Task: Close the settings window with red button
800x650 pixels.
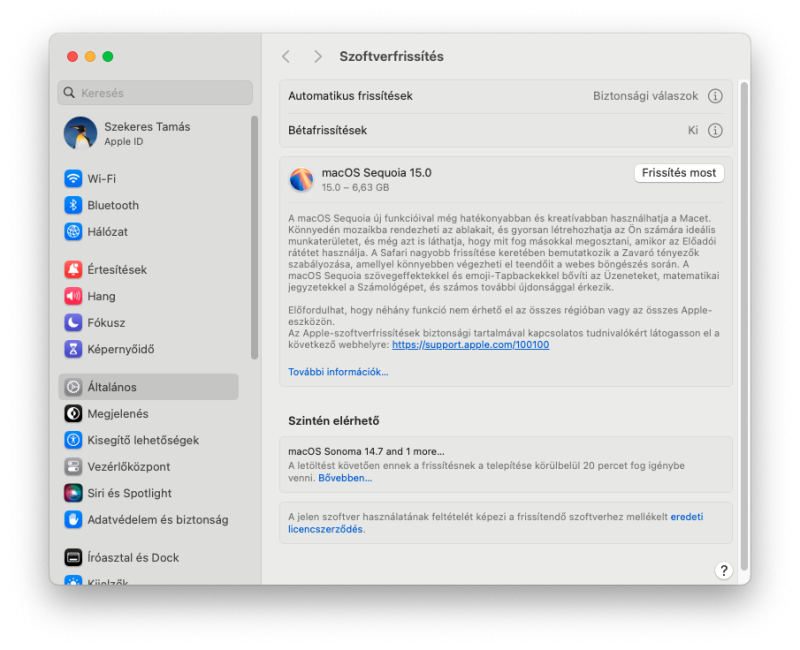Action: click(72, 57)
